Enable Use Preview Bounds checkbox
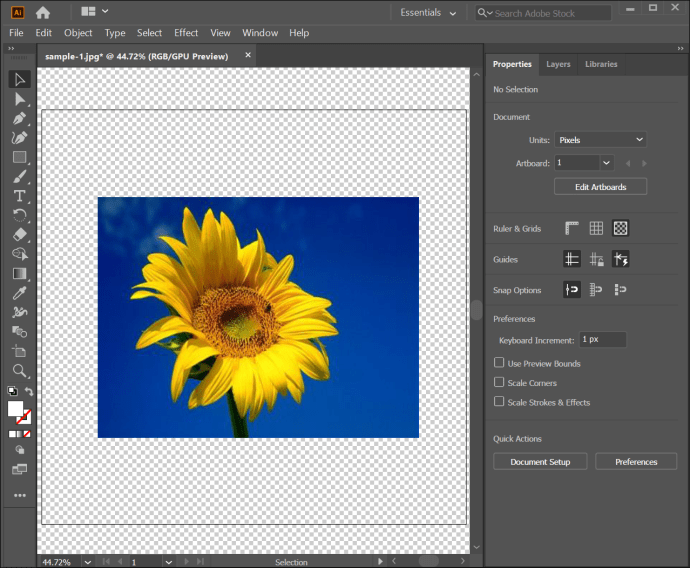Screen dimensions: 690x568 point(499,363)
